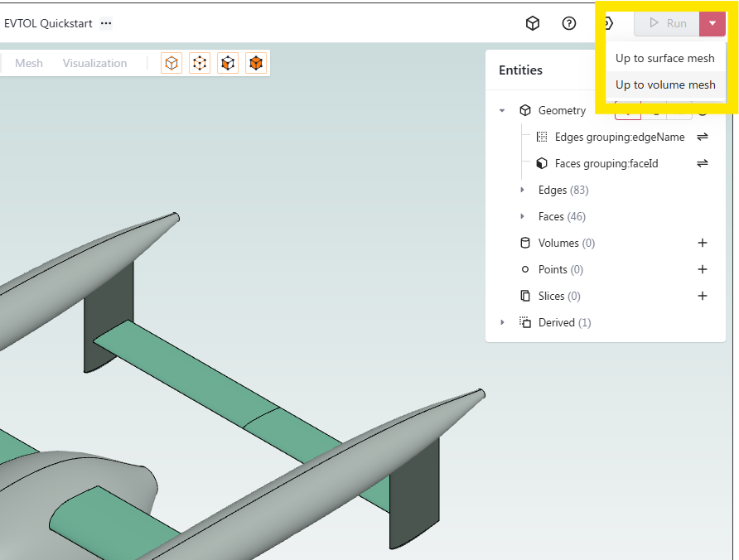This screenshot has height=560, width=739.
Task: Add a new volume with plus icon
Action: coord(703,243)
